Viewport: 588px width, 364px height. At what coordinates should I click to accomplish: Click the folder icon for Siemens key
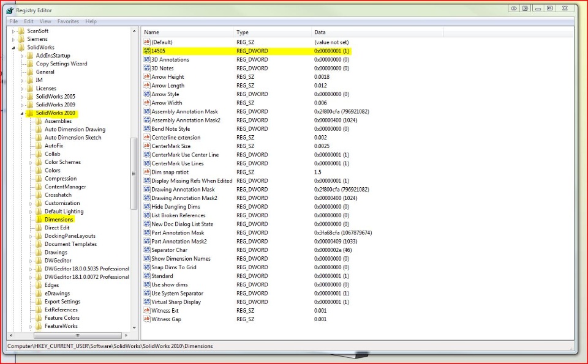(22, 39)
